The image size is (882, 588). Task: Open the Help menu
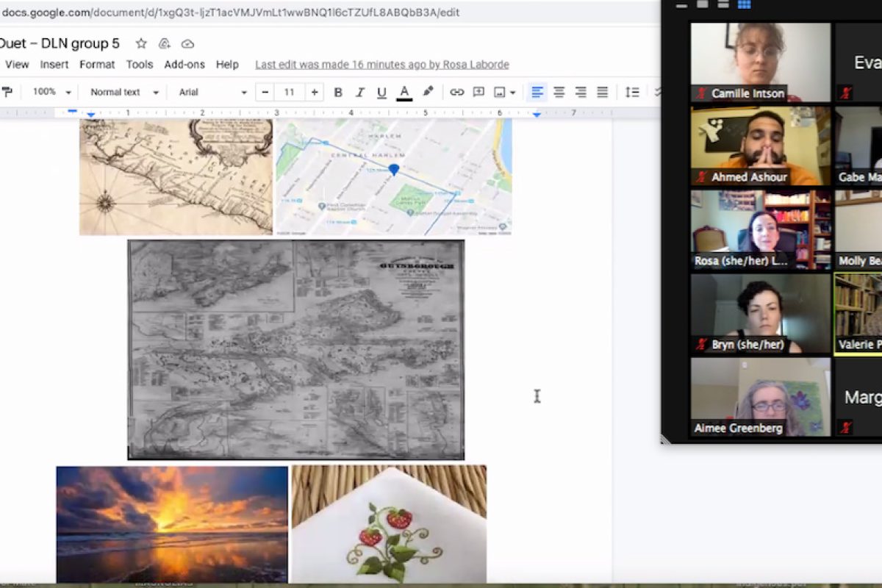click(x=227, y=65)
